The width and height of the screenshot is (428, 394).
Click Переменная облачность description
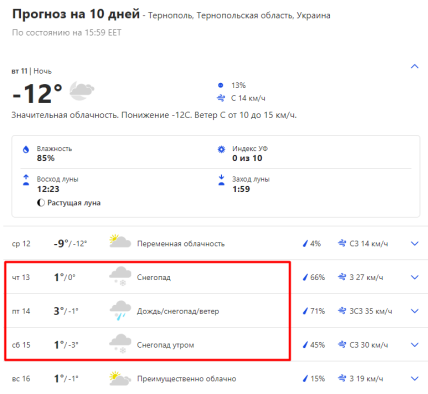[x=181, y=244]
